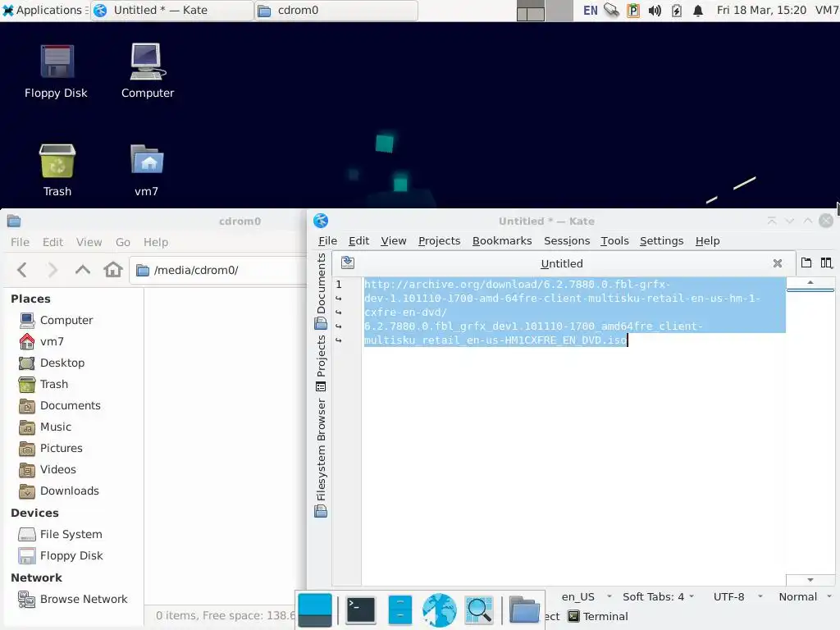Show desktop from the bottom dock
The width and height of the screenshot is (840, 630).
[x=315, y=610]
